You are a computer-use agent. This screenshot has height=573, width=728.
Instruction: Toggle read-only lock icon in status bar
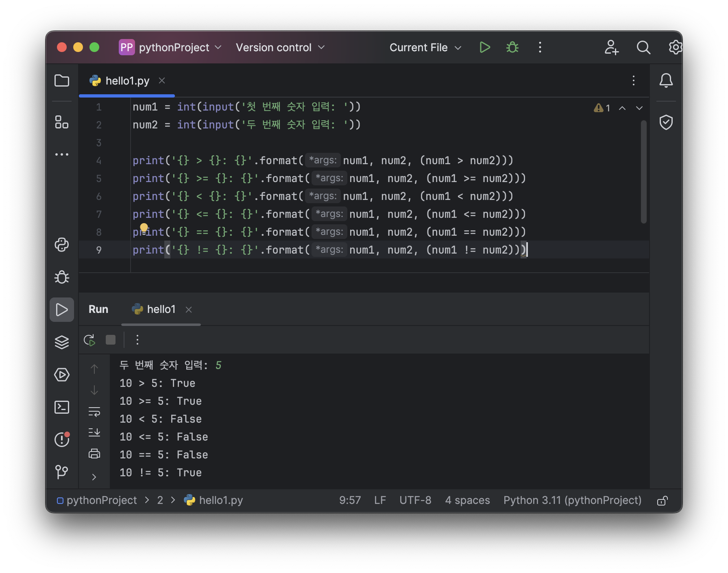(662, 501)
